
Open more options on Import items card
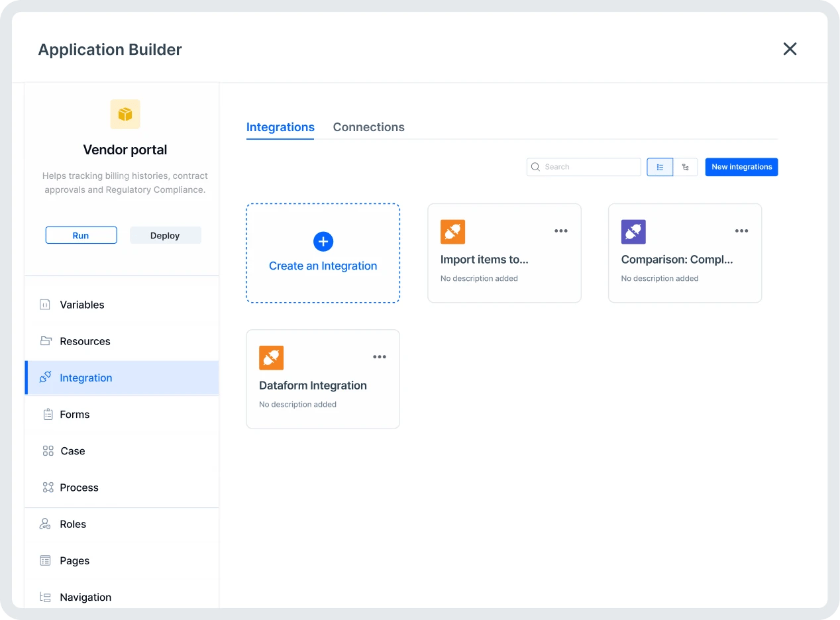click(x=561, y=231)
